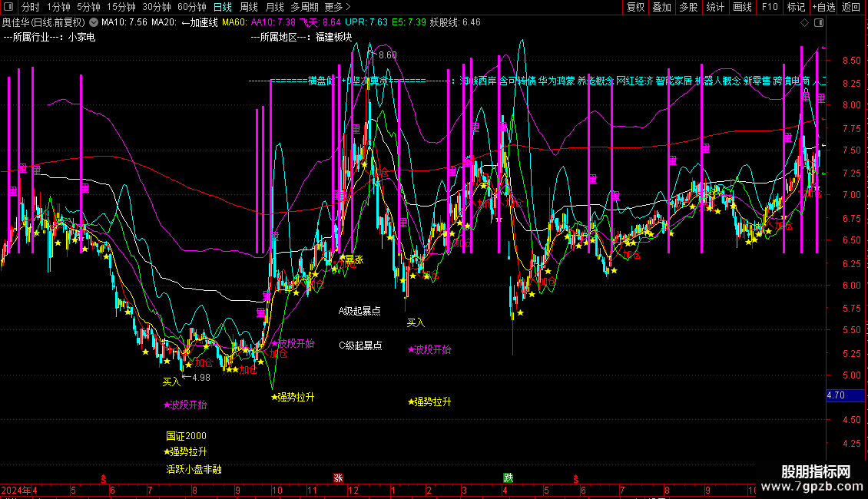Click the 标记 mark button
Image resolution: width=868 pixels, height=499 pixels.
(796, 7)
